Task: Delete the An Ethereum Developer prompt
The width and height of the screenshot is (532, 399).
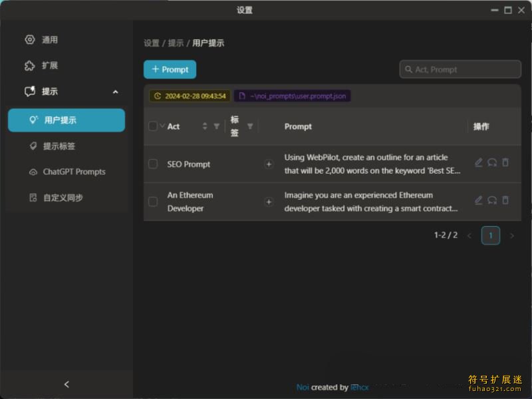Action: (505, 201)
